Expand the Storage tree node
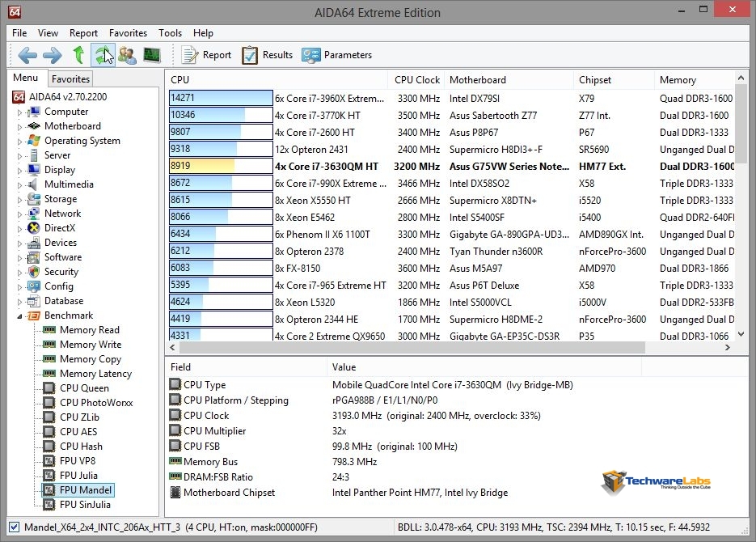Image resolution: width=756 pixels, height=542 pixels. 19,200
